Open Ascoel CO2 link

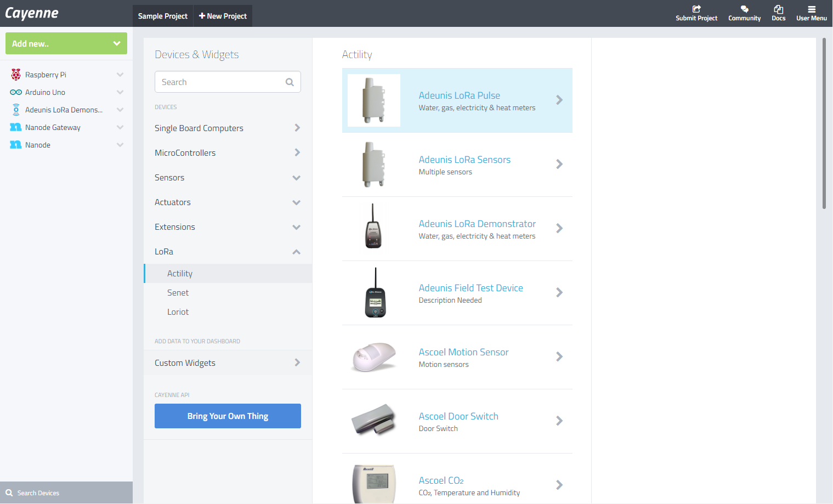(441, 480)
